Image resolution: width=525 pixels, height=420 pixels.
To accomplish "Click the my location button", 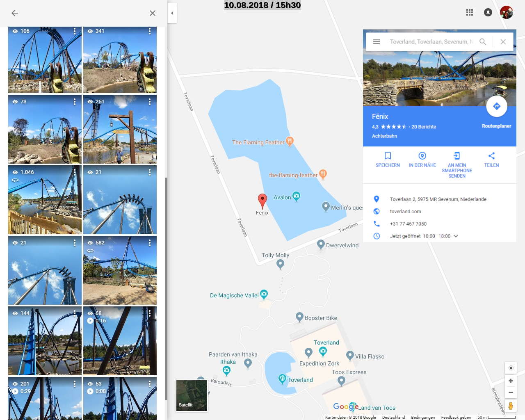I will click(511, 367).
